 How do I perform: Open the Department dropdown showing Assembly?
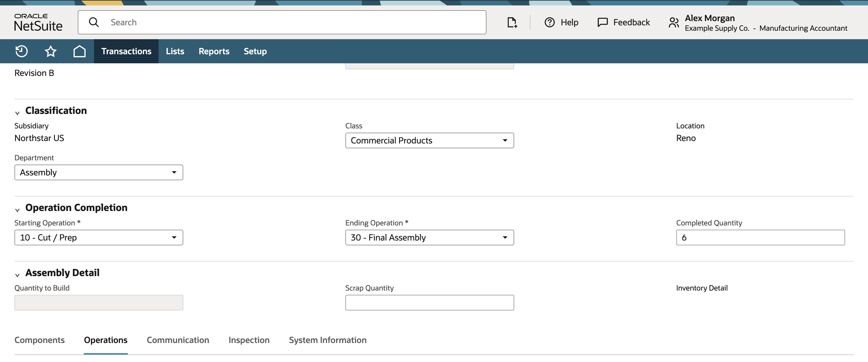coord(99,172)
